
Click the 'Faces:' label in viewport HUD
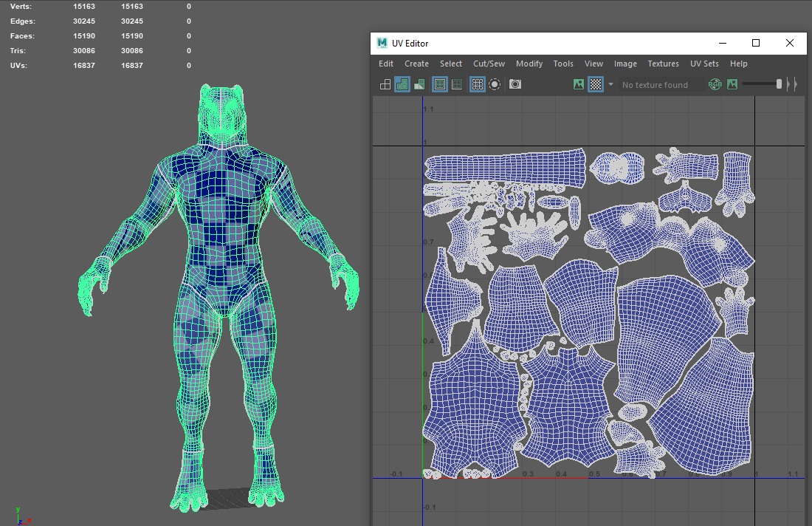pos(22,35)
